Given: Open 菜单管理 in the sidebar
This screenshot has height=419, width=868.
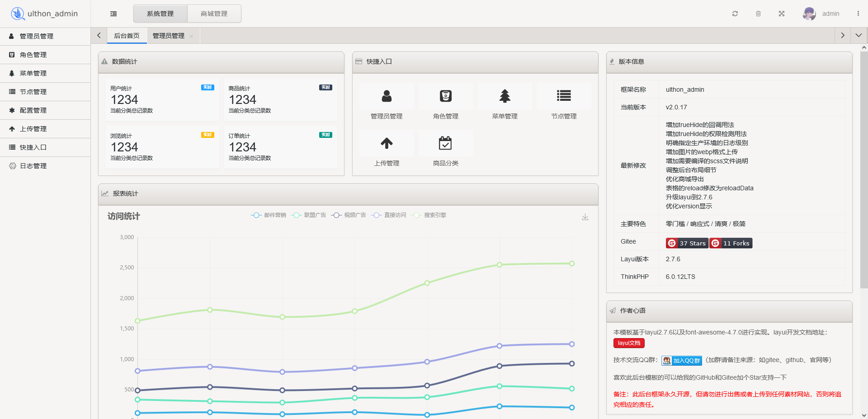Looking at the screenshot, I should [x=45, y=73].
